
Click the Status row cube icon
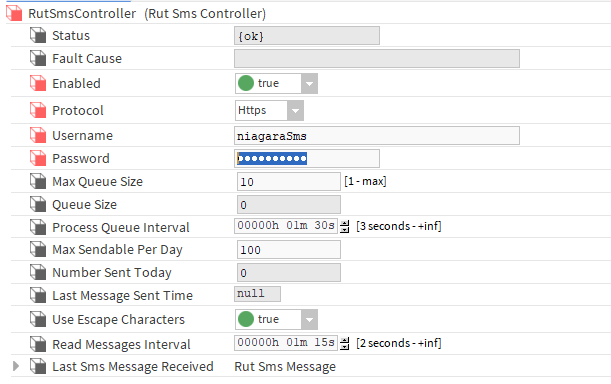click(38, 35)
